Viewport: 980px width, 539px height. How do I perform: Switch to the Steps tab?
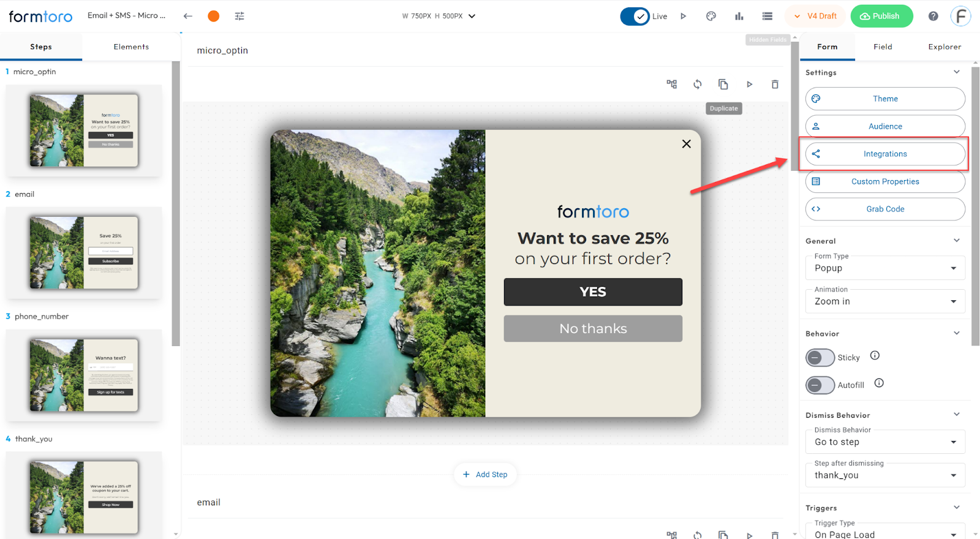pos(41,47)
